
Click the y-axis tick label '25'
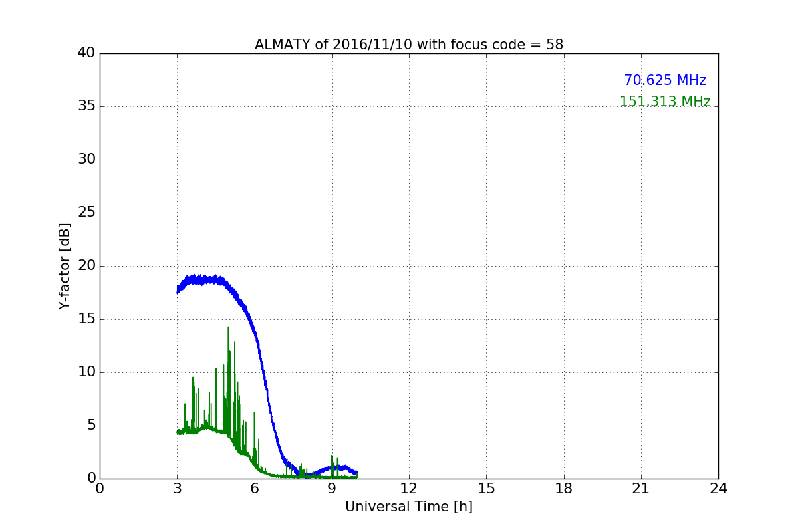coord(86,213)
